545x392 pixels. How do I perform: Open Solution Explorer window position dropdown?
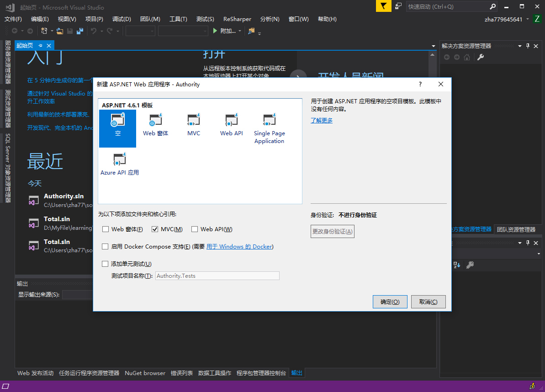click(519, 46)
